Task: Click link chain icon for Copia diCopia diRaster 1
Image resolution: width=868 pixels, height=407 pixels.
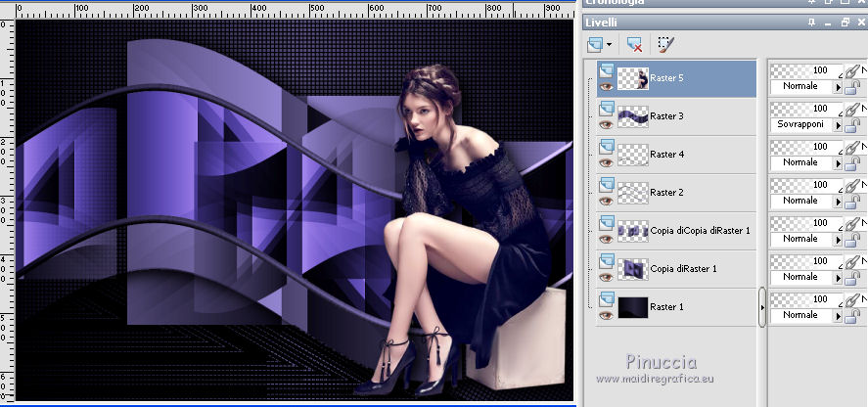Action: (x=853, y=224)
